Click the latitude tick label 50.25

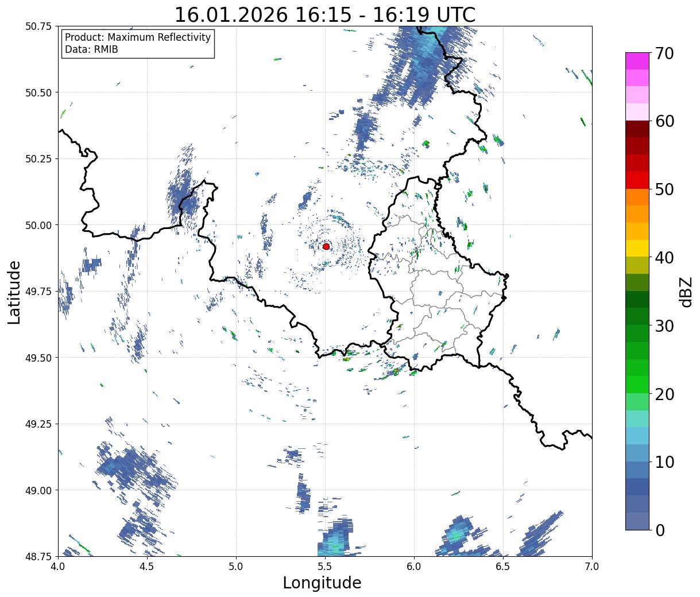38,159
